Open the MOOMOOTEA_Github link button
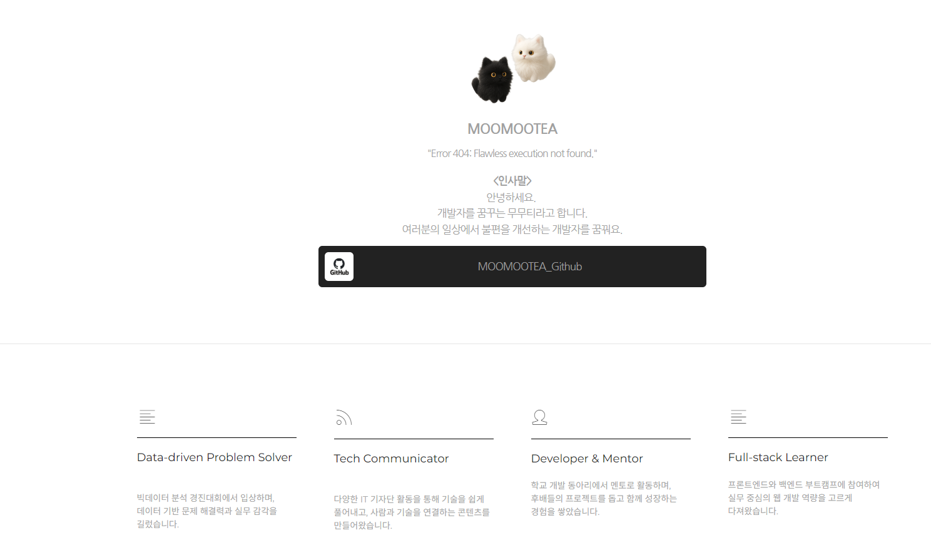The image size is (931, 560). (x=512, y=267)
